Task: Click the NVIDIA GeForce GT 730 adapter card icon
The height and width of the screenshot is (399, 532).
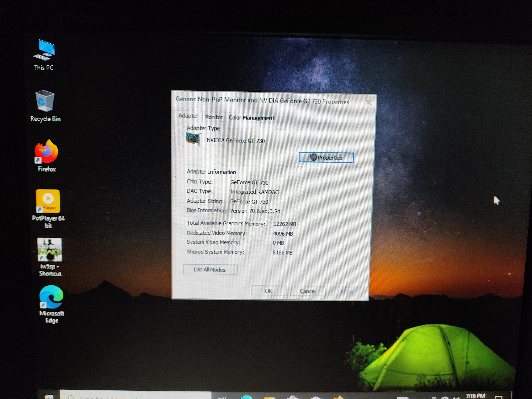Action: (x=193, y=139)
